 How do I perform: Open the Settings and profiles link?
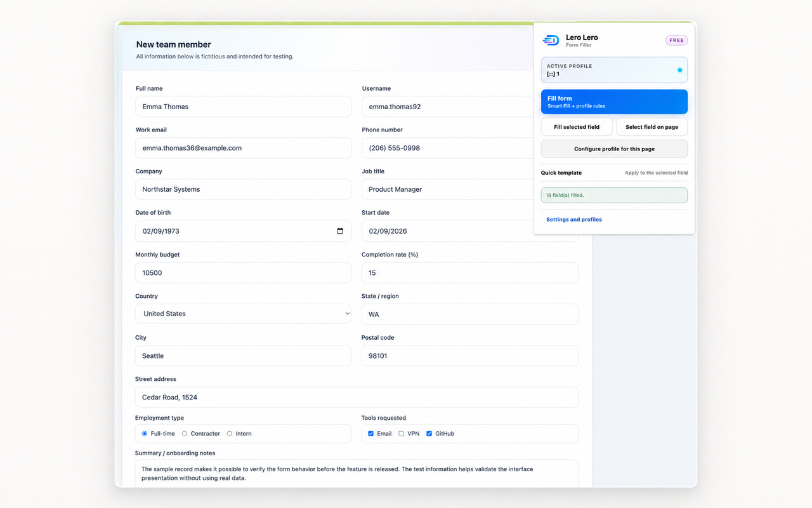pos(574,220)
